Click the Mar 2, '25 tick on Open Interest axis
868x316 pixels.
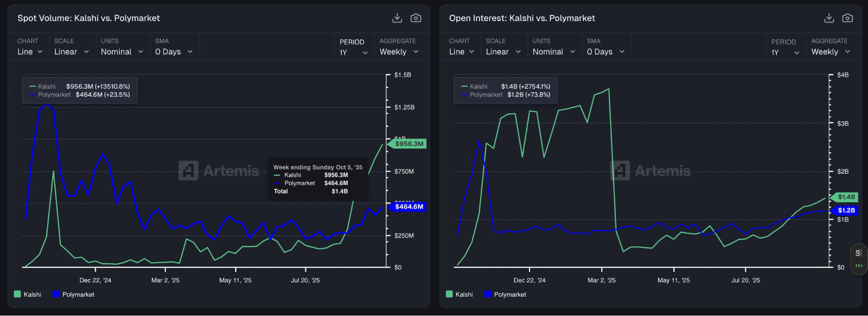[x=601, y=280]
